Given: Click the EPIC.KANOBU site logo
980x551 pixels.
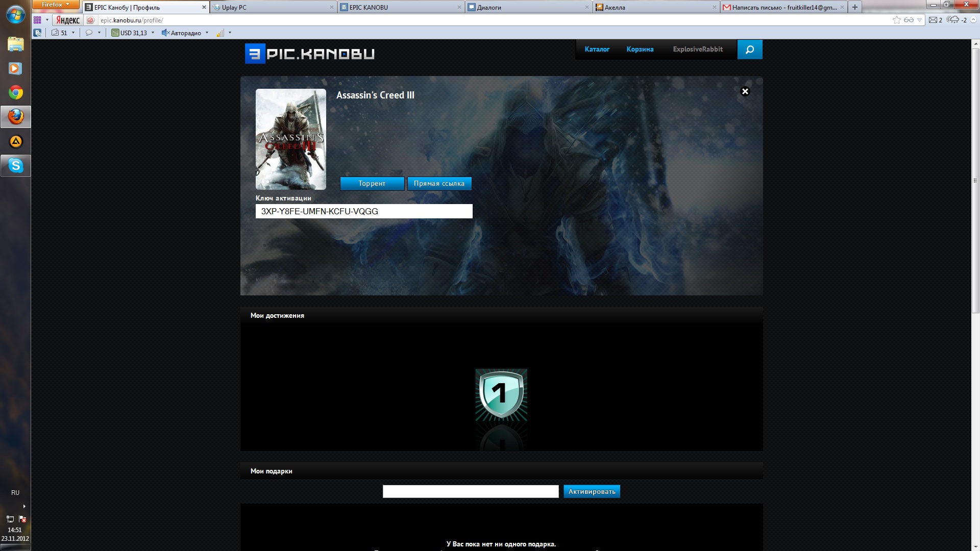Looking at the screenshot, I should pyautogui.click(x=310, y=54).
